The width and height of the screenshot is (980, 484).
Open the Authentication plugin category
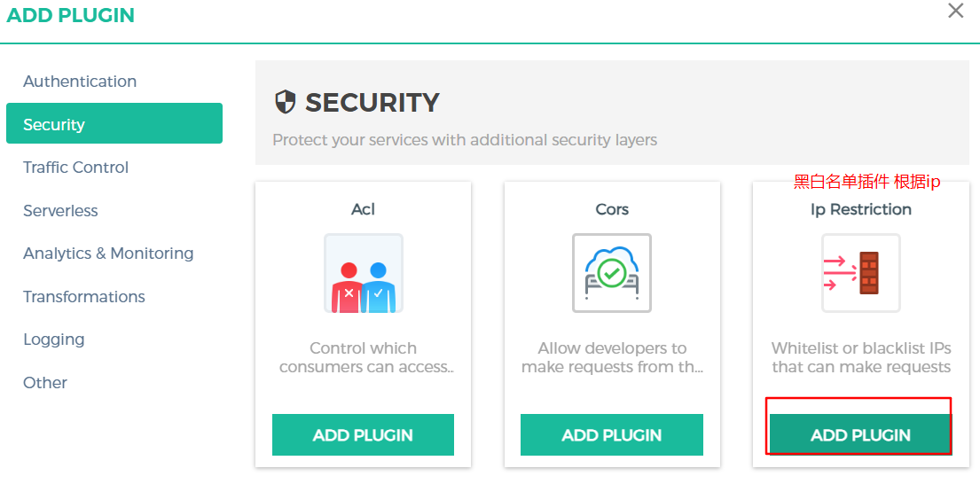tap(80, 82)
